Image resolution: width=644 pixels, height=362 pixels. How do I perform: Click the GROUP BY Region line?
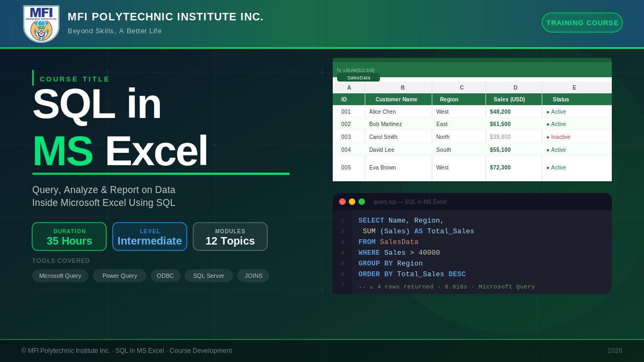coord(391,263)
